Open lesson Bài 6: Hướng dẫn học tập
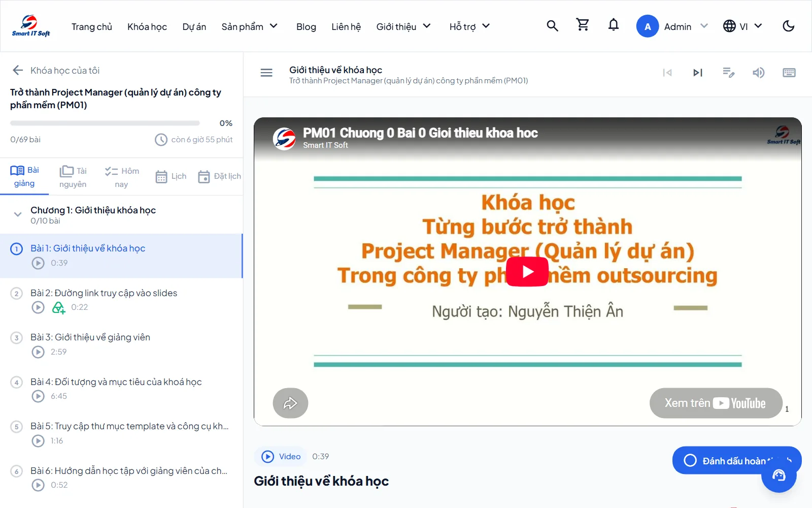The height and width of the screenshot is (508, 812). click(121, 478)
